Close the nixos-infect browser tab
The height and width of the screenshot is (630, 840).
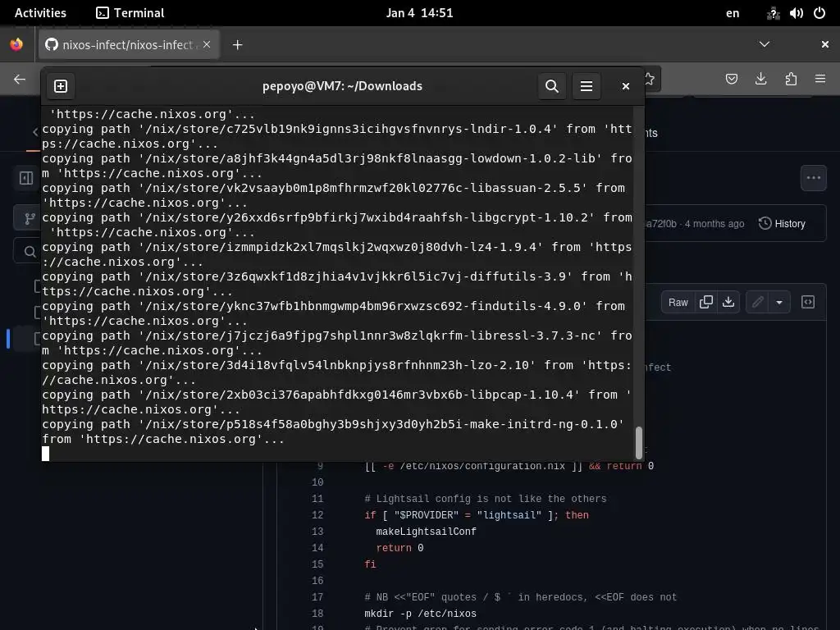coord(207,44)
